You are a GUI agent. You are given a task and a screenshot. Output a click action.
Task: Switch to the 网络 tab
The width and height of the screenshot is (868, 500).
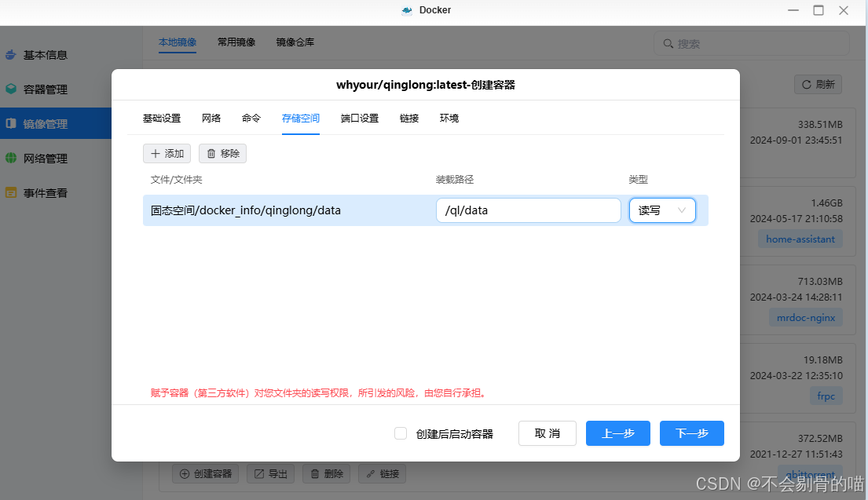pos(211,119)
